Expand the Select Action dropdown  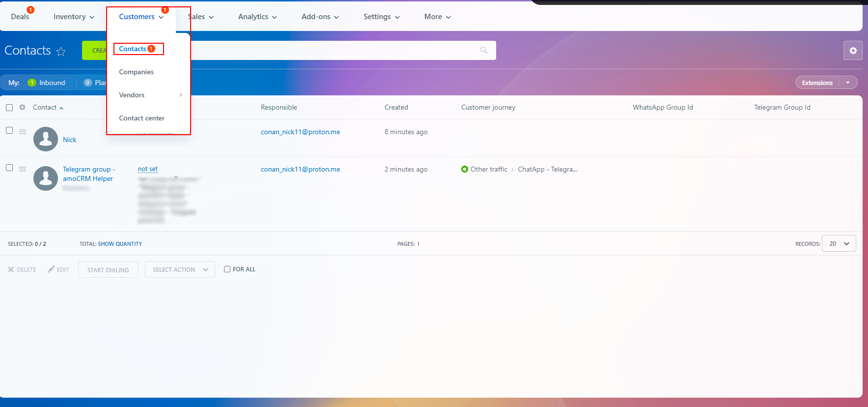pyautogui.click(x=180, y=269)
